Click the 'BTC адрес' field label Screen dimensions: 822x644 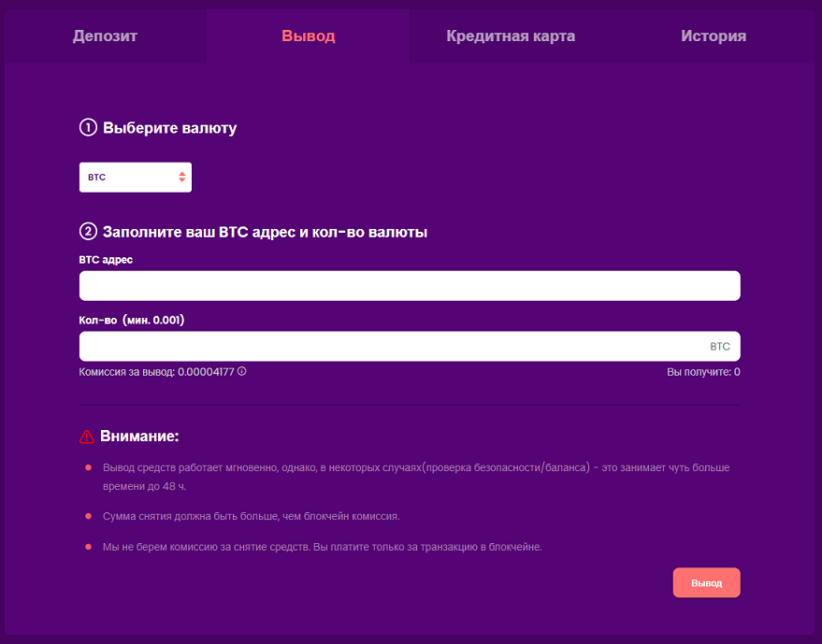pyautogui.click(x=106, y=260)
